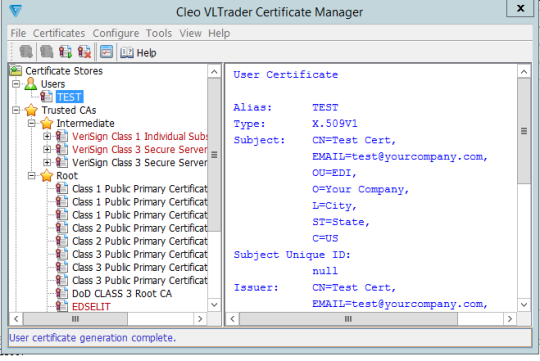This screenshot has height=361, width=540.
Task: Open the File menu
Action: point(18,33)
